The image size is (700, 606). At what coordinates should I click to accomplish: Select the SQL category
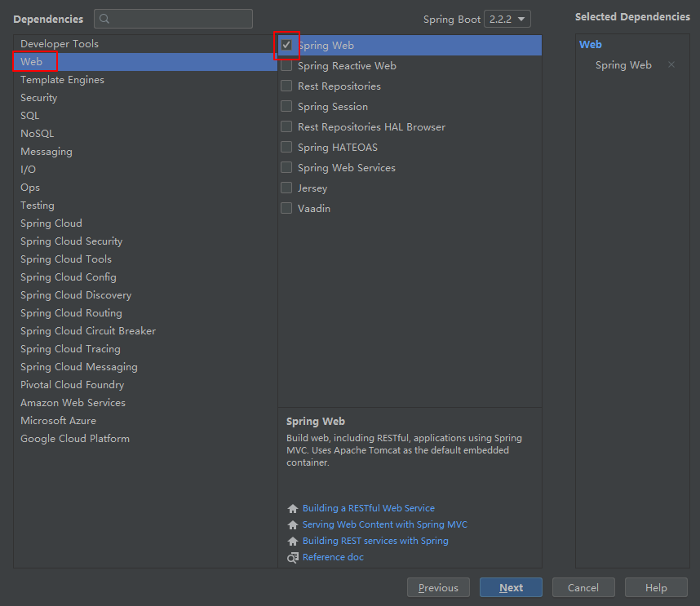click(x=145, y=116)
